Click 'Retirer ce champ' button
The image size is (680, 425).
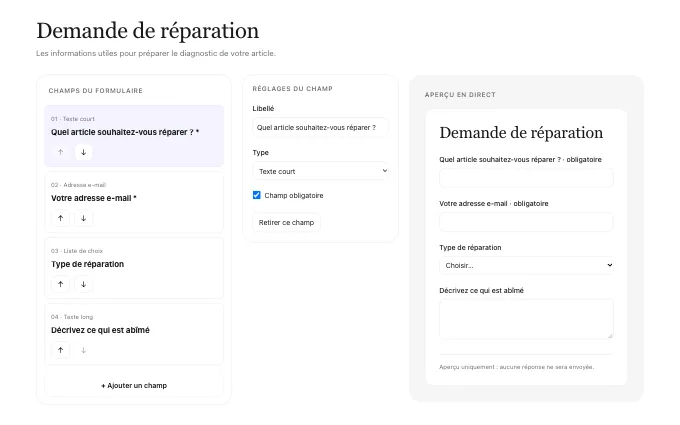286,222
